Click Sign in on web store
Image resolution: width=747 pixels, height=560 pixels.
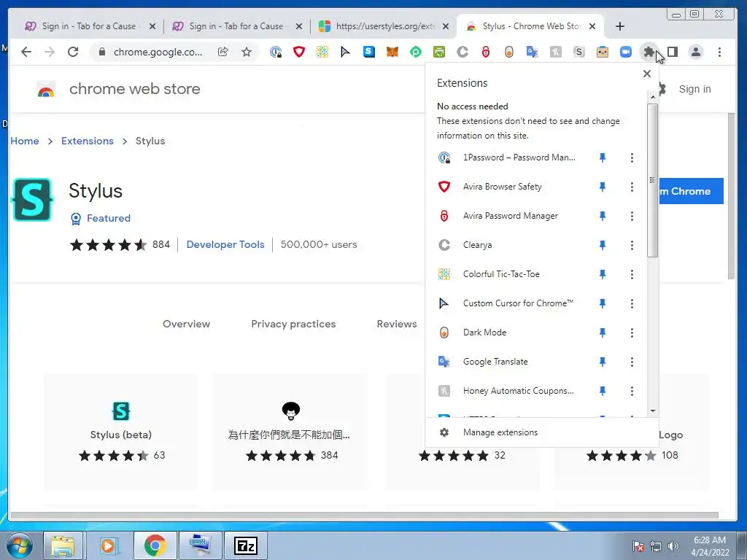click(694, 89)
